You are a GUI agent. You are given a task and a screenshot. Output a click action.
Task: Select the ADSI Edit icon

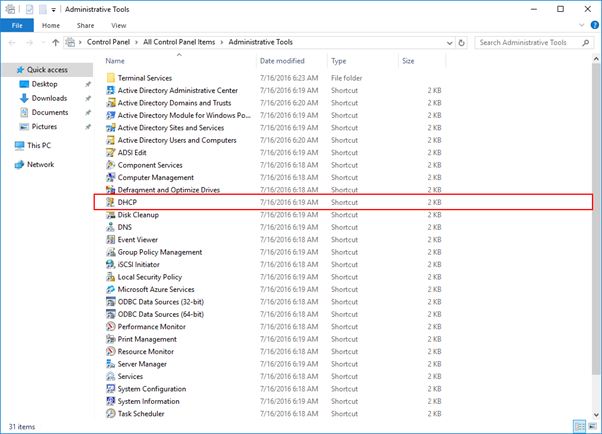[x=111, y=152]
